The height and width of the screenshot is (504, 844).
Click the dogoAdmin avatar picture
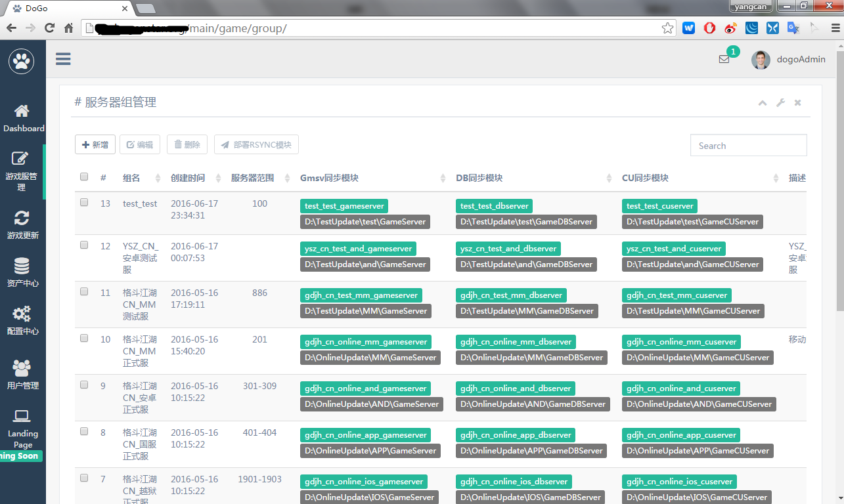[x=761, y=60]
